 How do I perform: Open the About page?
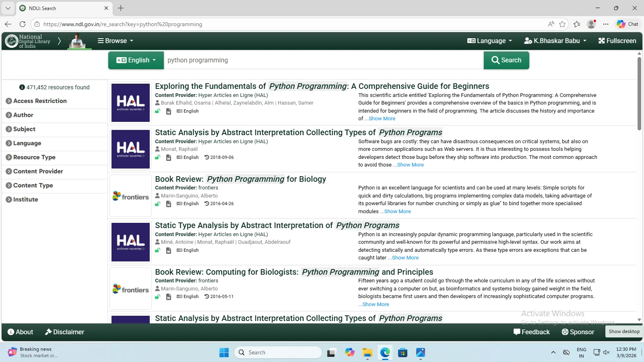[x=20, y=332]
